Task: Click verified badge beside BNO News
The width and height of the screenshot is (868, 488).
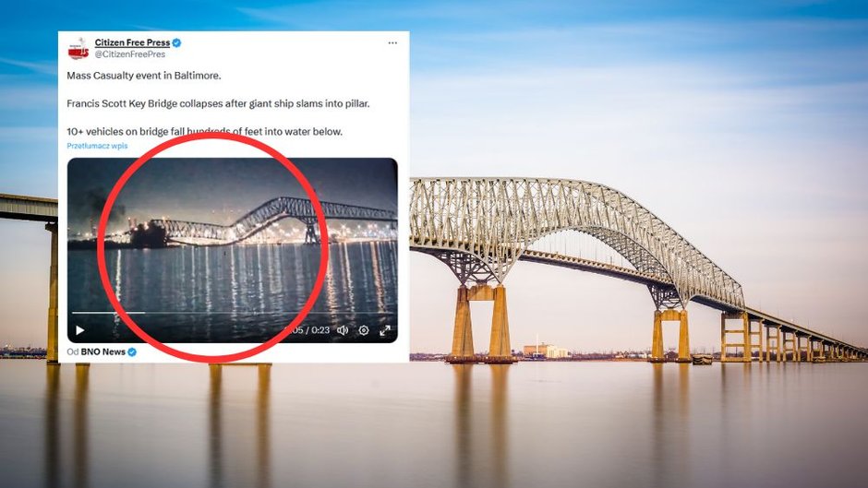Action: click(x=132, y=351)
